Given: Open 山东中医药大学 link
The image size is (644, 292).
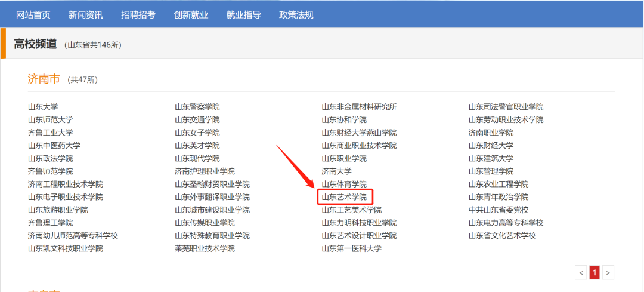Looking at the screenshot, I should pos(54,146).
